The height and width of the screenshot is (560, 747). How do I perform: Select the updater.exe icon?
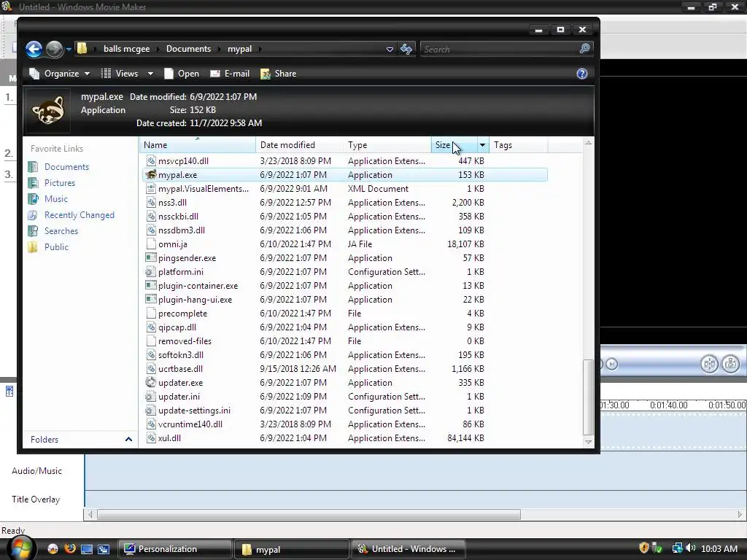tap(151, 383)
